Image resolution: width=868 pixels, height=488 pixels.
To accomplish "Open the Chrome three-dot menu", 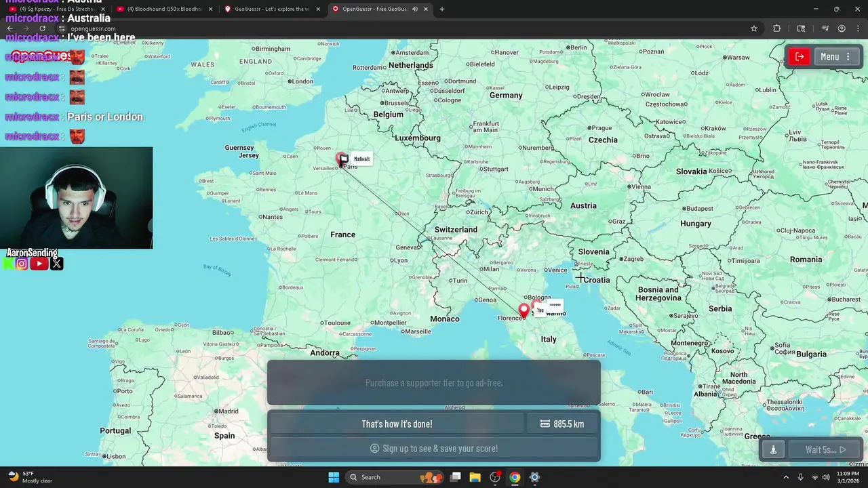I will [x=857, y=28].
